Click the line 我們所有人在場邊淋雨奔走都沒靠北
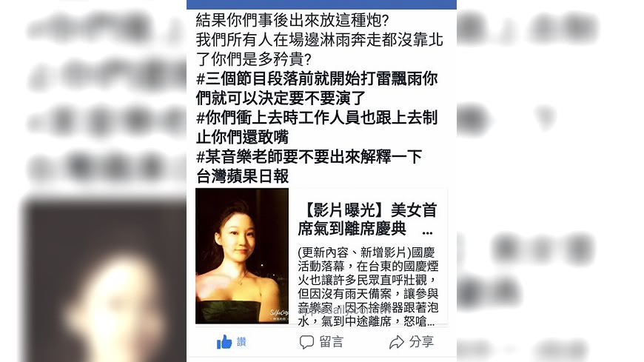 (x=320, y=39)
